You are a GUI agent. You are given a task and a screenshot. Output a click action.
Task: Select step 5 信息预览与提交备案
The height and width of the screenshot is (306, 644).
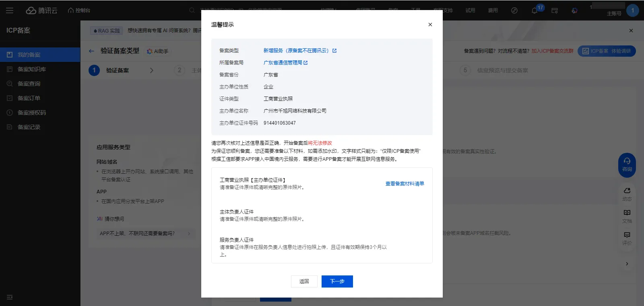494,70
